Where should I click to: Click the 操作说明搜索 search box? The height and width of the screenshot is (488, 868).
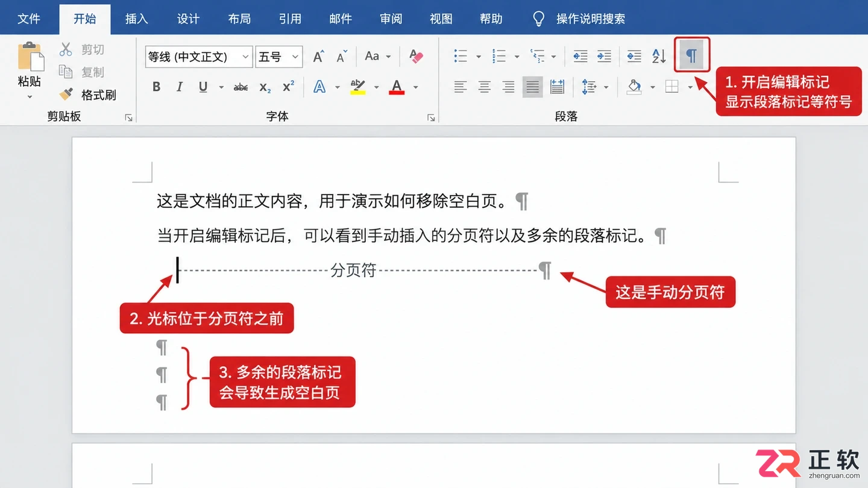pos(591,19)
